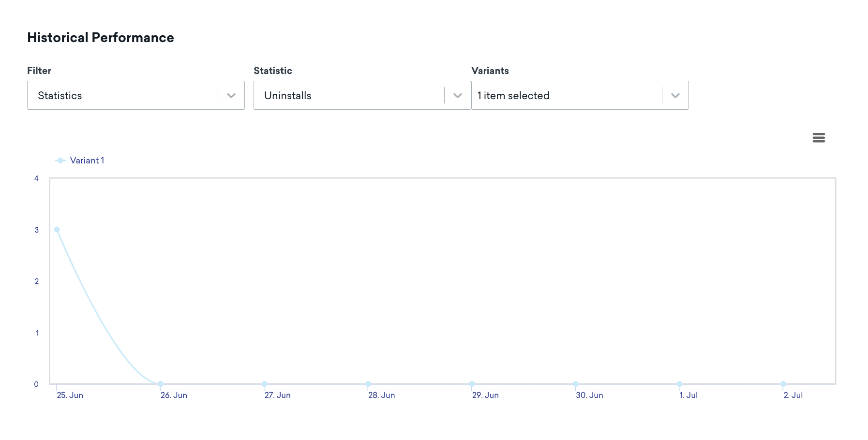Open the Filter dropdown showing Statistics
The image size is (868, 440).
pos(136,95)
